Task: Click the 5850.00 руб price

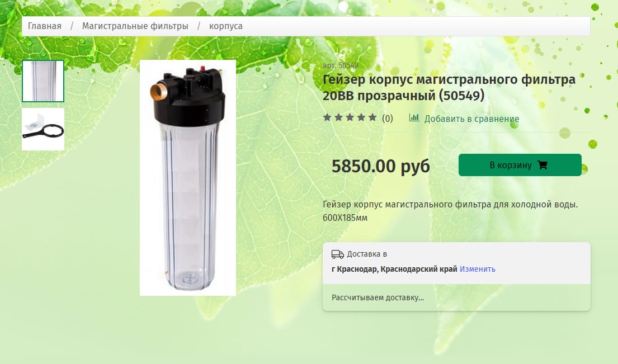Action: click(x=381, y=166)
